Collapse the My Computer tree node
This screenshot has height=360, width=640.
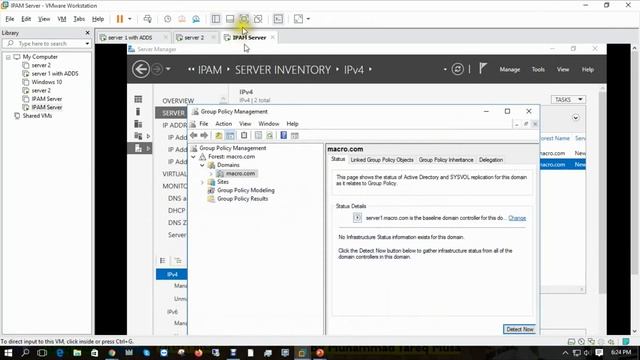[8, 57]
